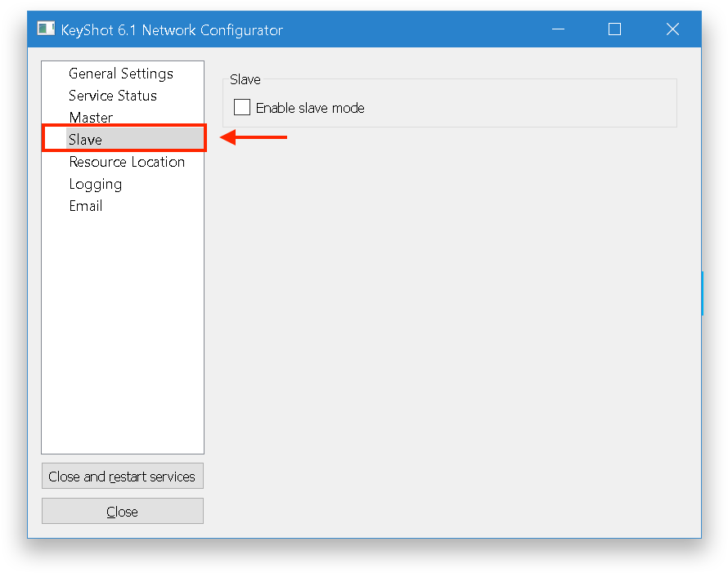The image size is (728, 573).
Task: Close the window with the X icon
Action: tap(672, 29)
